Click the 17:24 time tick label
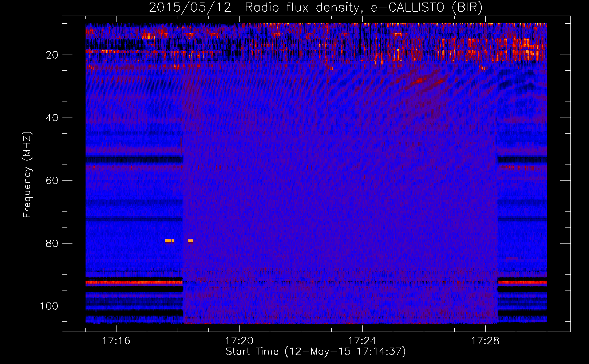Viewport: 589px width, 364px height. pyautogui.click(x=362, y=341)
